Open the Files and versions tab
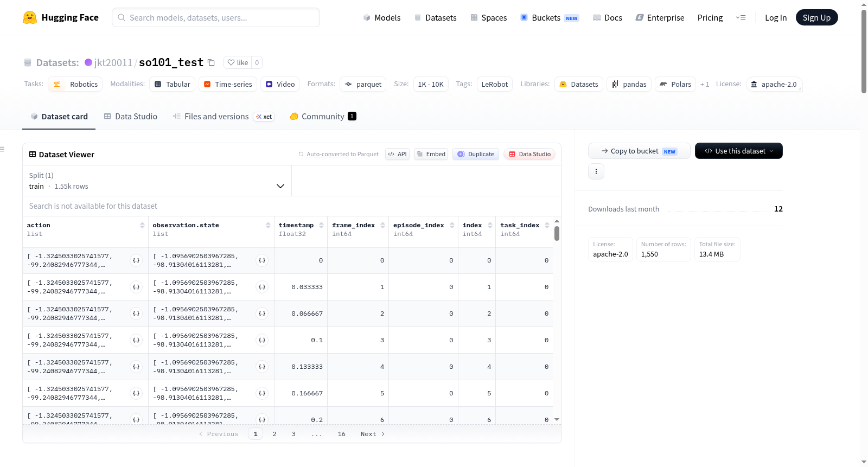868x467 pixels. [223, 116]
